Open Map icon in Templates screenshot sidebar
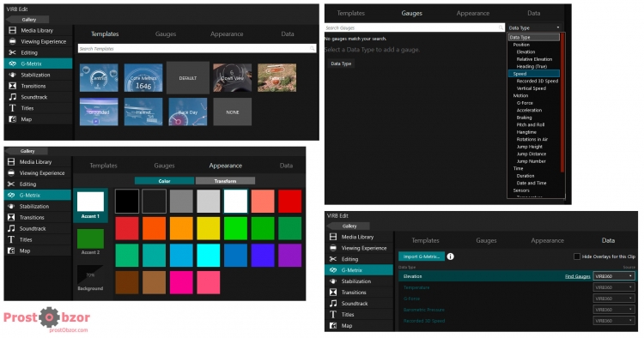This screenshot has height=338, width=644. coord(13,119)
